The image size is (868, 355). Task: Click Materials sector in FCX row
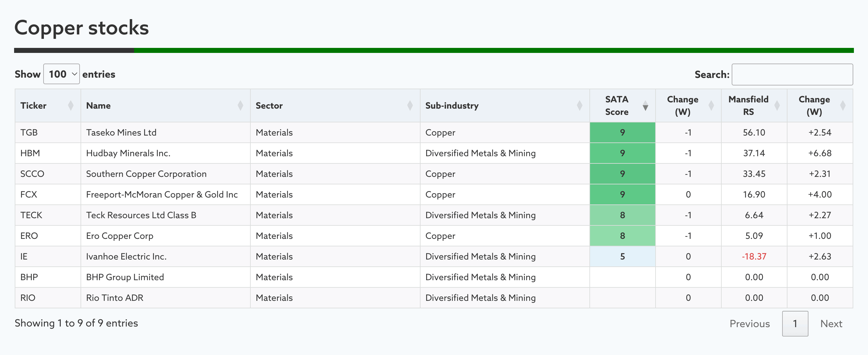(x=274, y=194)
